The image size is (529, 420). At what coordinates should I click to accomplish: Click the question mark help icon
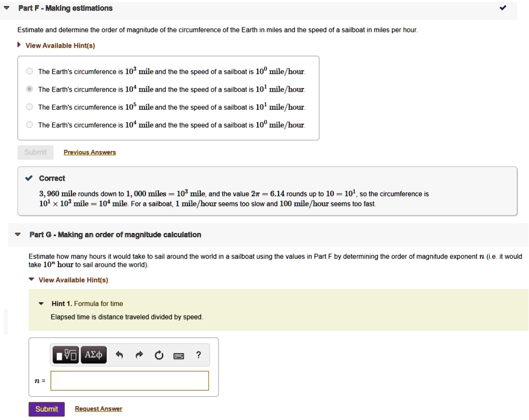(x=198, y=355)
